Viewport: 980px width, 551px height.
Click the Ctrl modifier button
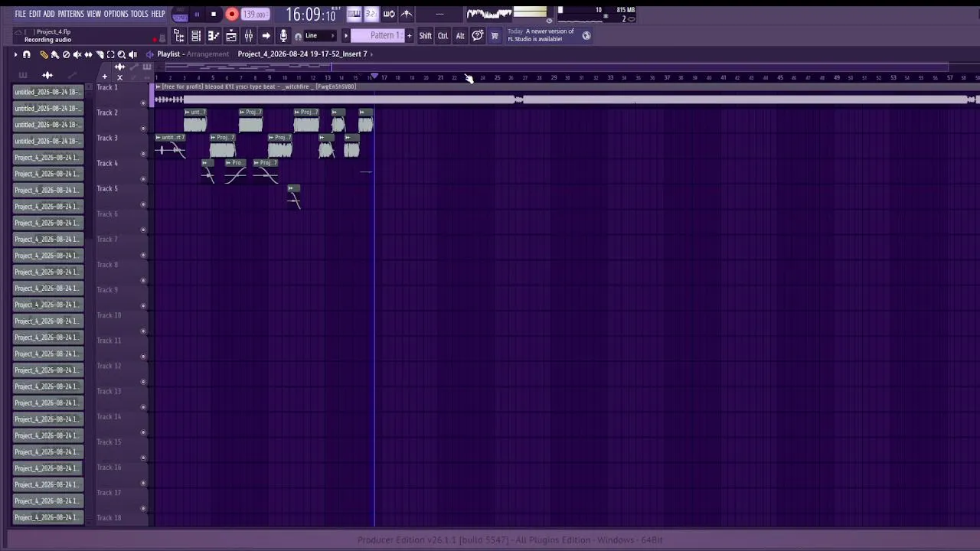pyautogui.click(x=443, y=36)
